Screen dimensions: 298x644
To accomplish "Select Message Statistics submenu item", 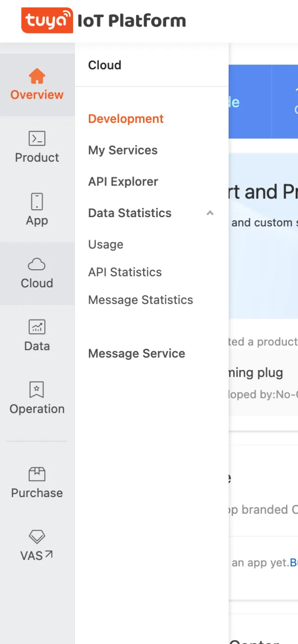I will pyautogui.click(x=141, y=300).
